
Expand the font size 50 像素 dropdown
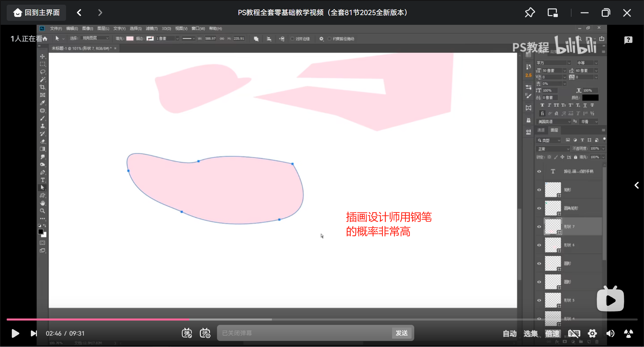click(x=565, y=71)
